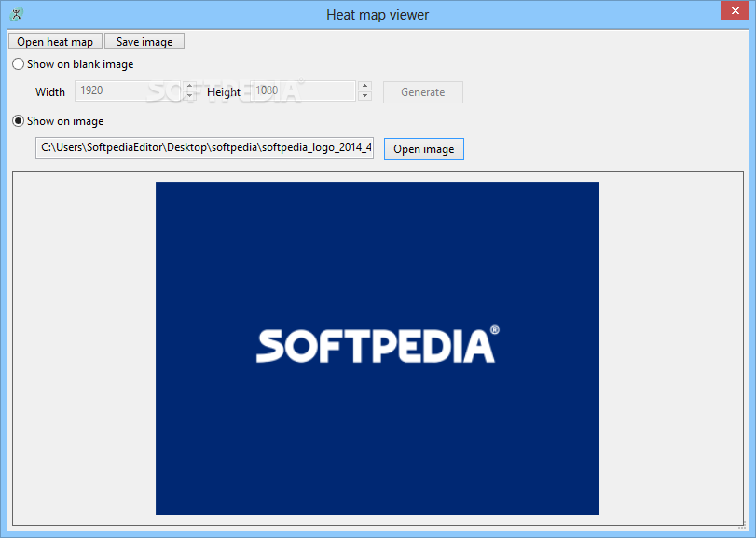Click the Softpedia preview image
This screenshot has width=756, height=538.
coord(377,348)
